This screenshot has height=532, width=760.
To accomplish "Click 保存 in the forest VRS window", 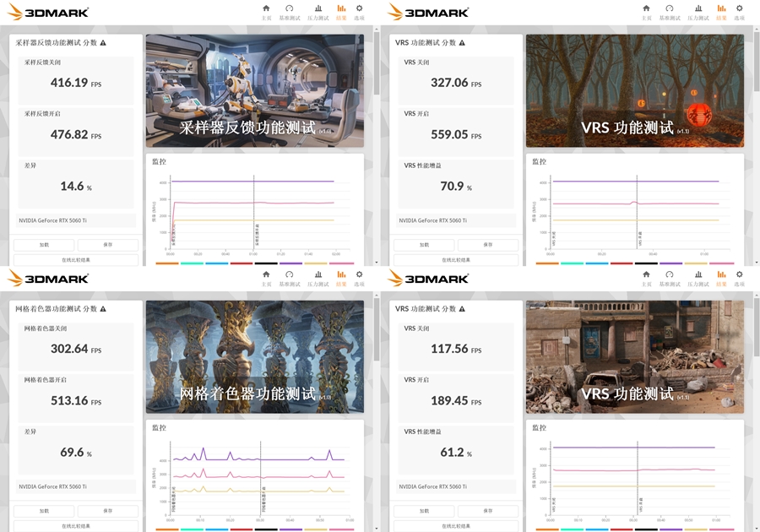I will click(x=487, y=245).
